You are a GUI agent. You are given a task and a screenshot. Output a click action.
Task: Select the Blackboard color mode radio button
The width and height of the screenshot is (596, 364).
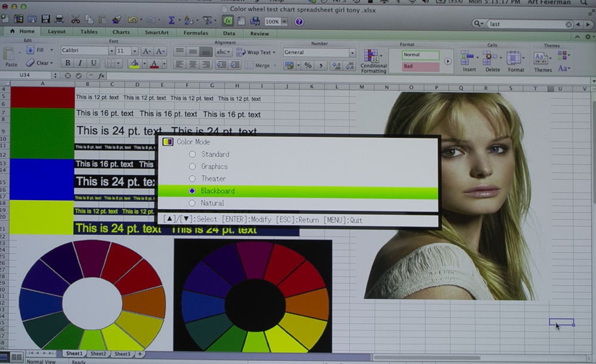coord(193,191)
